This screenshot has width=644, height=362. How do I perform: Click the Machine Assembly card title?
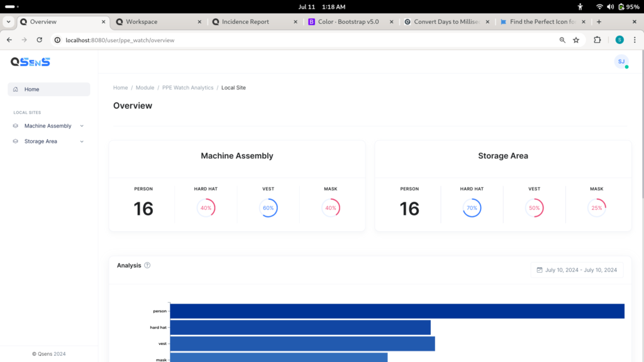(237, 156)
